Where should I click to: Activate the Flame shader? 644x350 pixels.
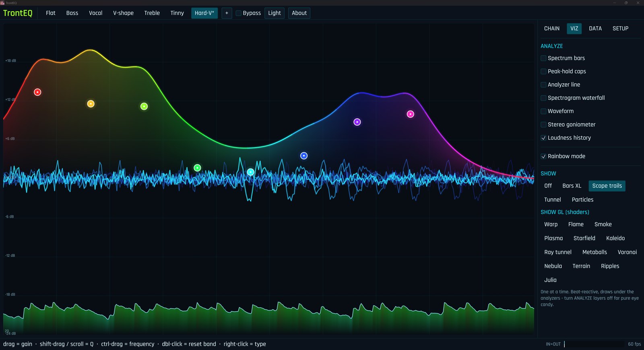pos(576,224)
